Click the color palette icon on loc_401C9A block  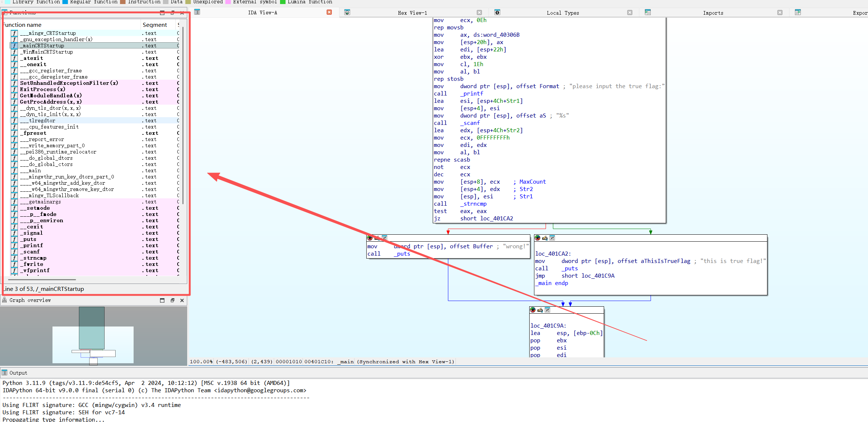point(533,310)
